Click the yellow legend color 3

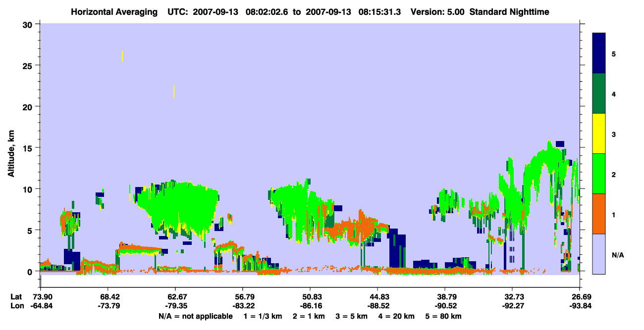coord(599,134)
